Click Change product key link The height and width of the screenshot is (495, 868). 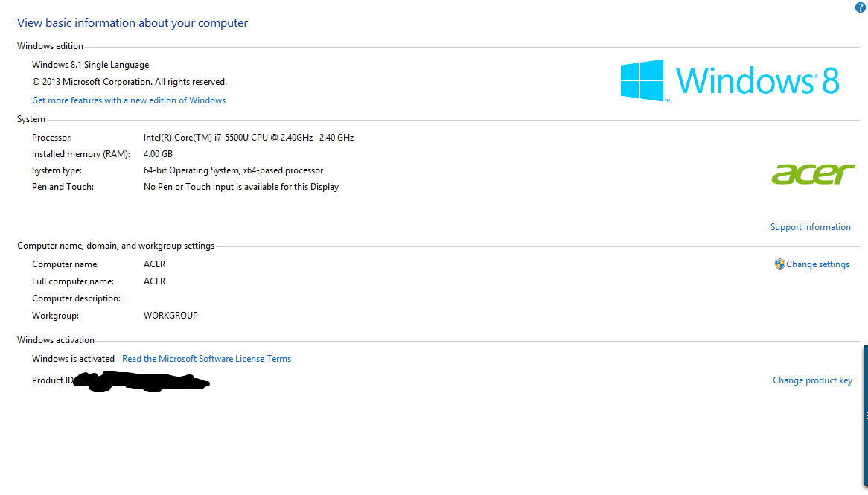click(x=812, y=380)
